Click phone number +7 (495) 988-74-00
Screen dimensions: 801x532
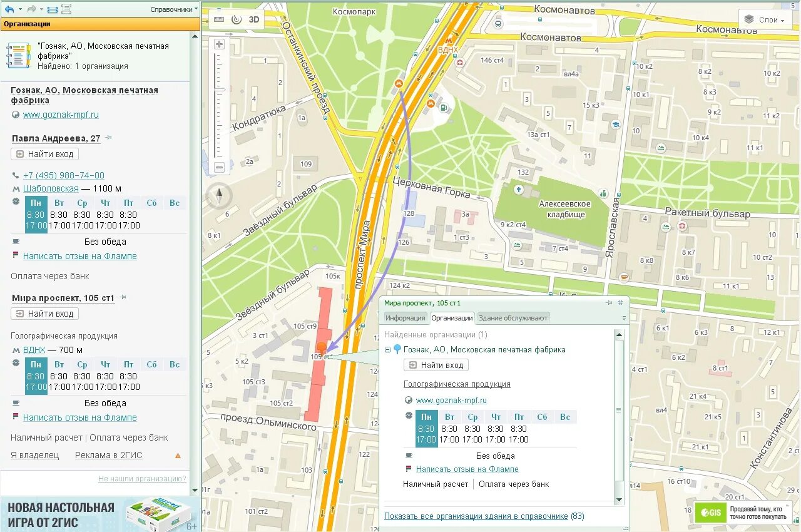(64, 176)
